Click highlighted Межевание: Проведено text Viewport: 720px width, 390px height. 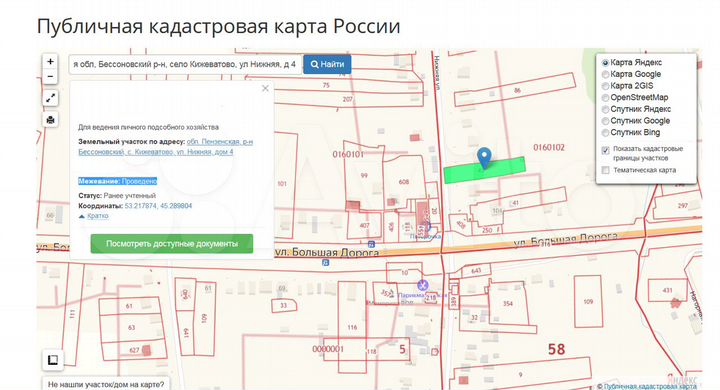coord(118,181)
